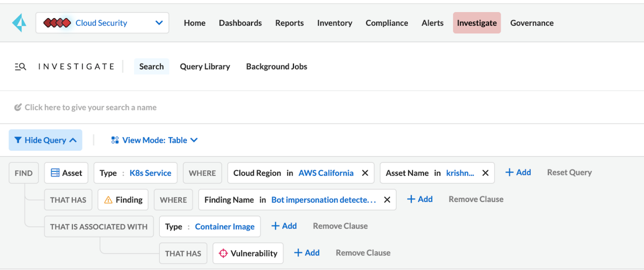
Task: Switch to the Query Library tab
Action: (x=205, y=66)
